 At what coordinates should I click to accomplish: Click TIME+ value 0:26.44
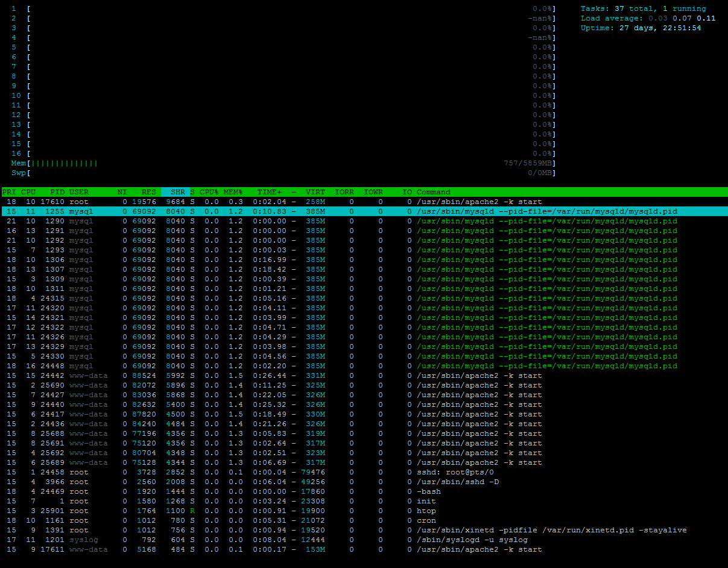pos(270,375)
